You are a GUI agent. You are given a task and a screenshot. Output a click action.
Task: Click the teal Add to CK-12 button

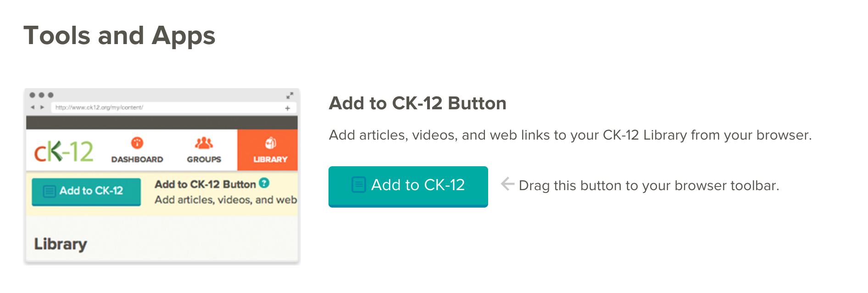point(408,186)
